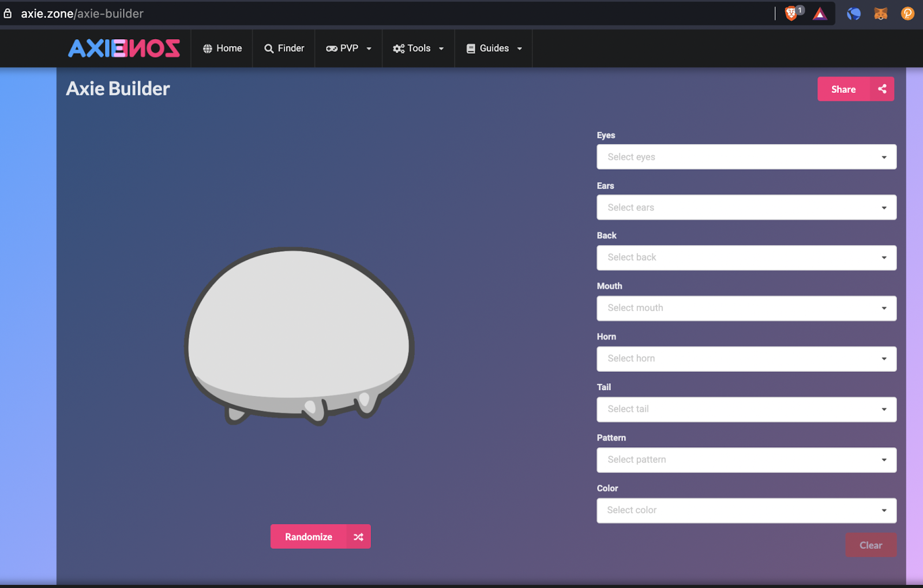Click the book icon beside Guides
The width and height of the screenshot is (923, 588).
pyautogui.click(x=471, y=48)
